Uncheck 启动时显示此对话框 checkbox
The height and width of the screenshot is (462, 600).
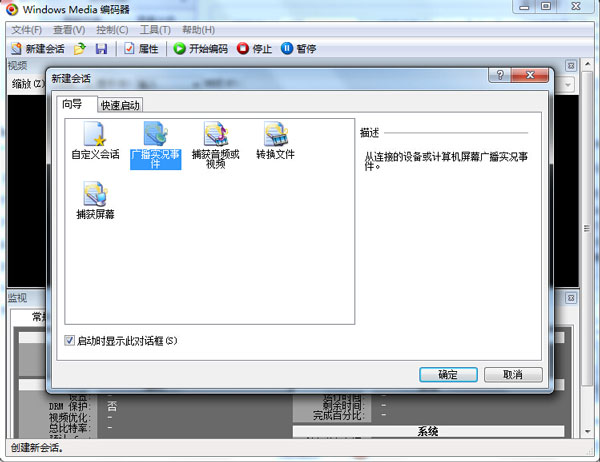click(x=70, y=341)
